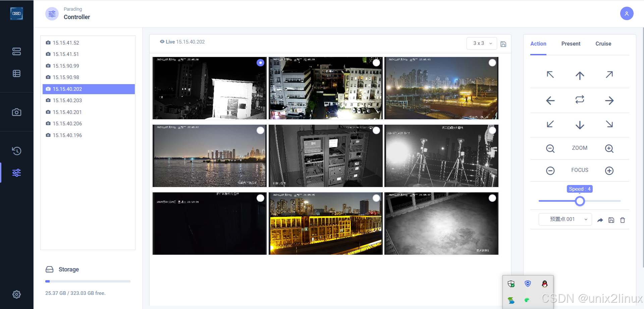Viewport: 644px width, 309px height.
Task: Open the camera snapshot sidebar icon
Action: [x=16, y=112]
